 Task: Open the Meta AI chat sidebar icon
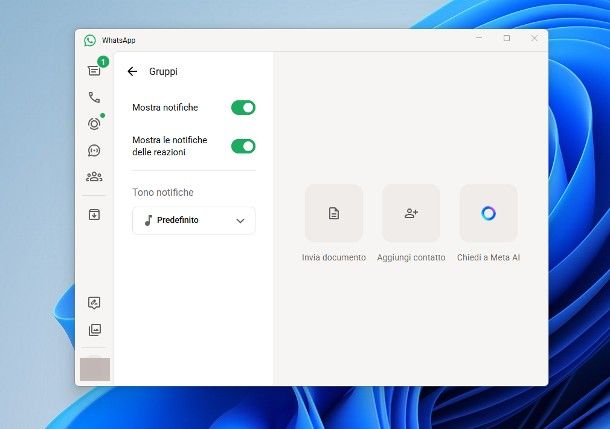[94, 303]
